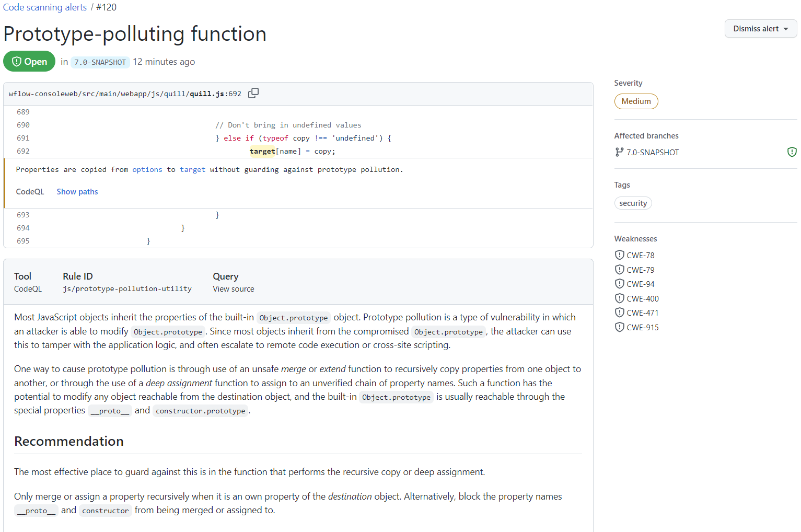Click the warning icon beside CWE-915
The width and height of the screenshot is (801, 532).
(x=619, y=327)
